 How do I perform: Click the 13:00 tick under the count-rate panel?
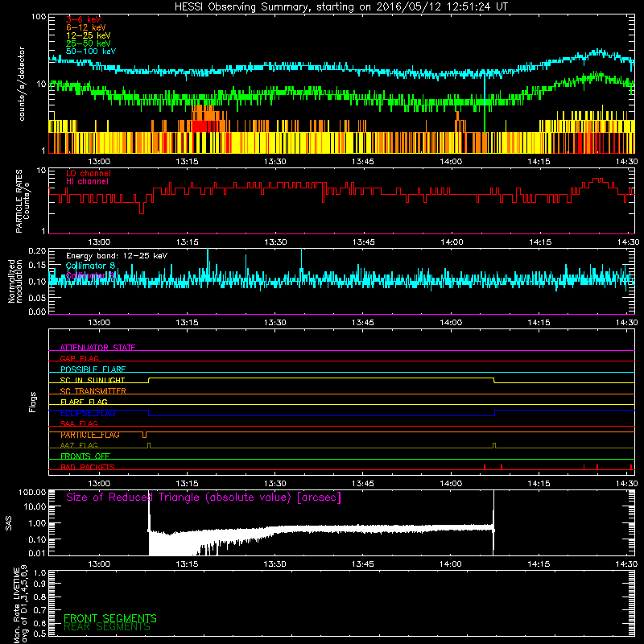[99, 162]
